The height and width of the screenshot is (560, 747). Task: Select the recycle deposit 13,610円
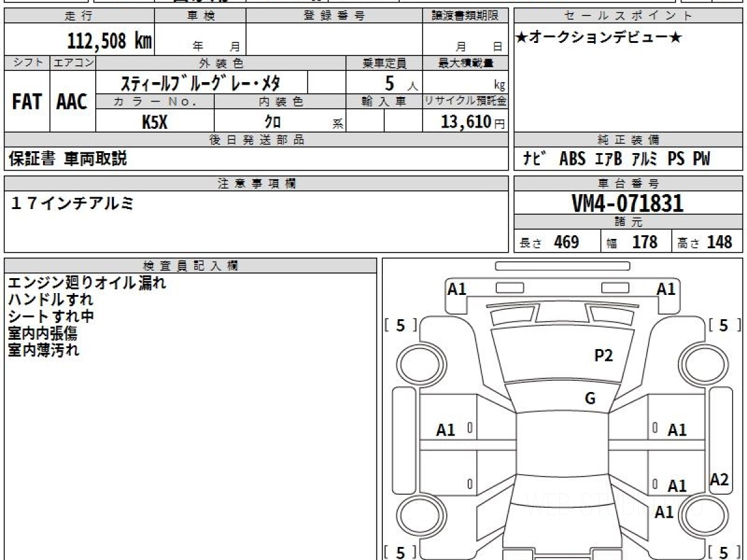click(x=473, y=121)
